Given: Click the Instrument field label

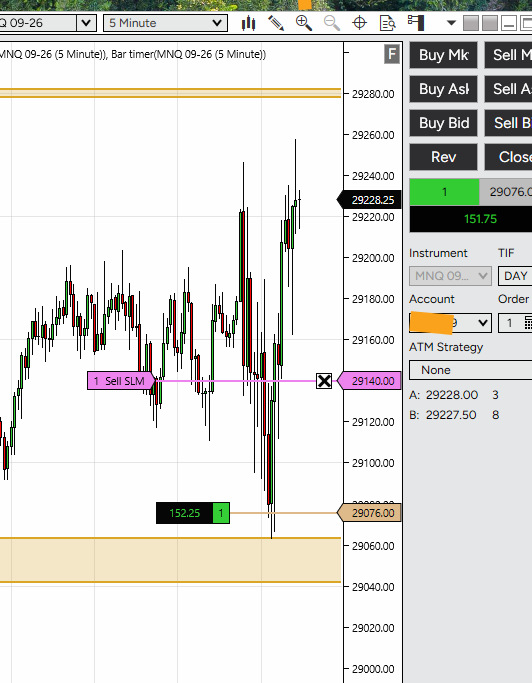Looking at the screenshot, I should (438, 253).
